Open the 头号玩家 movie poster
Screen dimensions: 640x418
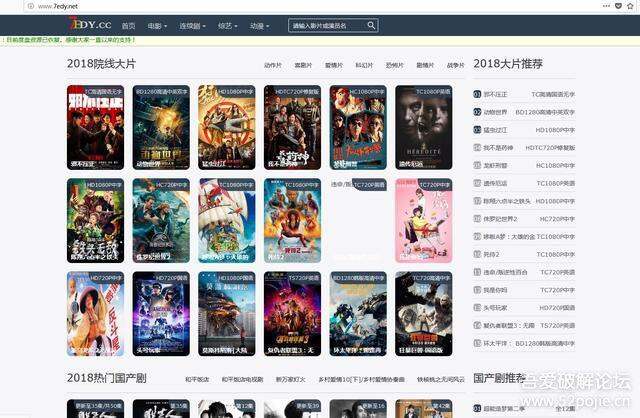161,314
